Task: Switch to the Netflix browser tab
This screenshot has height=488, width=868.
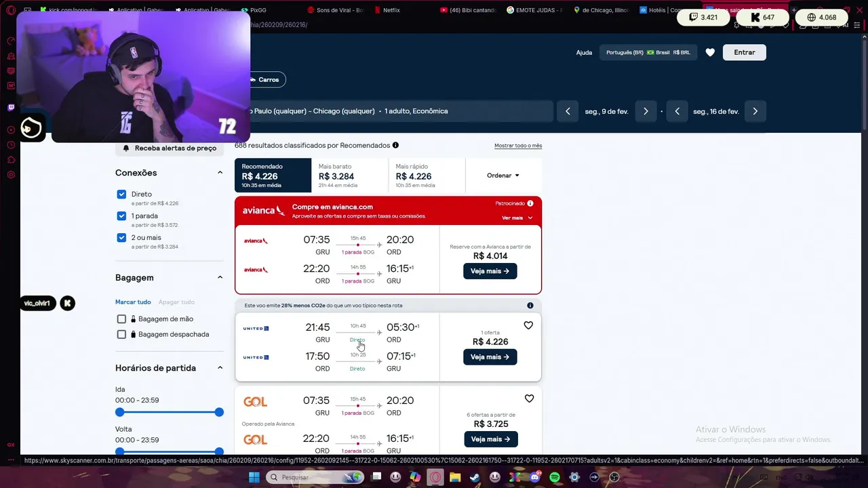Action: click(387, 10)
